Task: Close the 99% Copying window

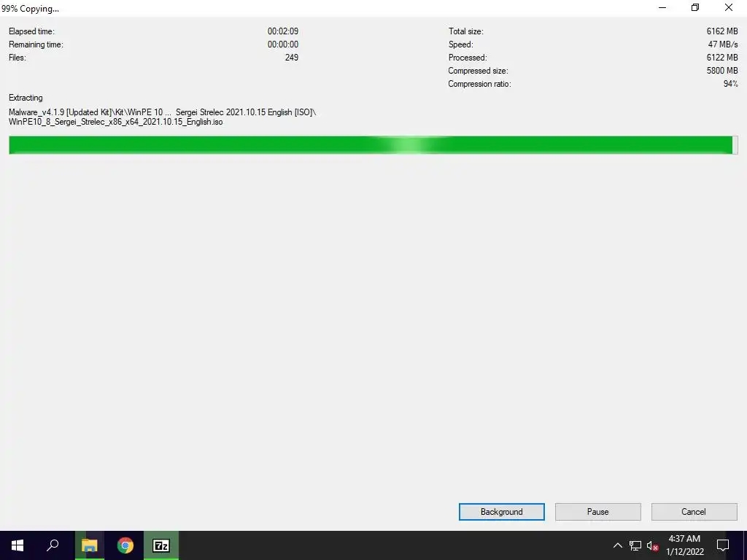Action: point(729,7)
